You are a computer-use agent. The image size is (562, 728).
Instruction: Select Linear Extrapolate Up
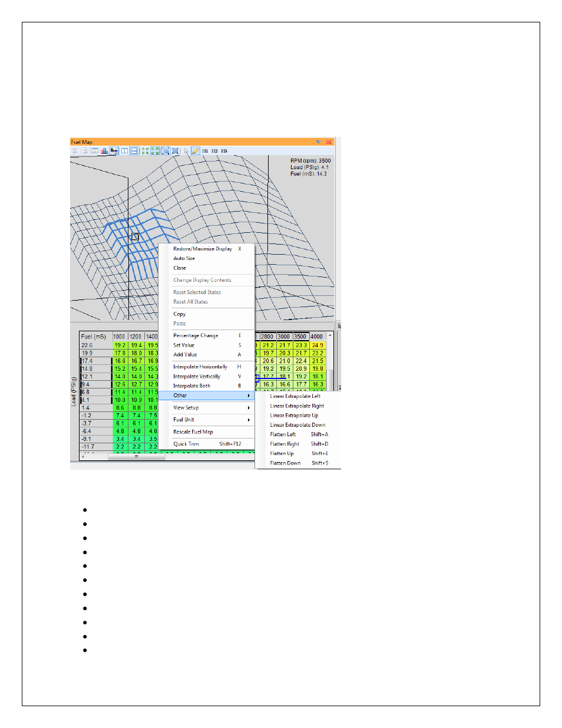coord(298,416)
